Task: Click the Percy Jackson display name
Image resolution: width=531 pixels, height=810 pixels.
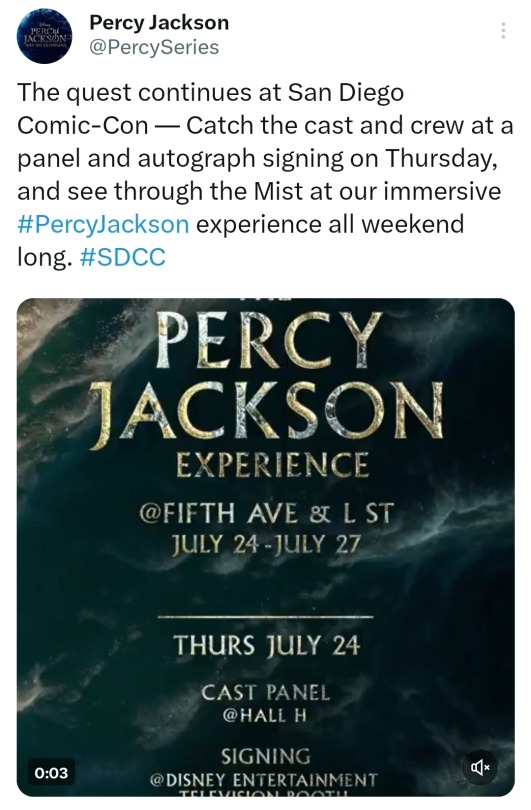Action: tap(159, 23)
